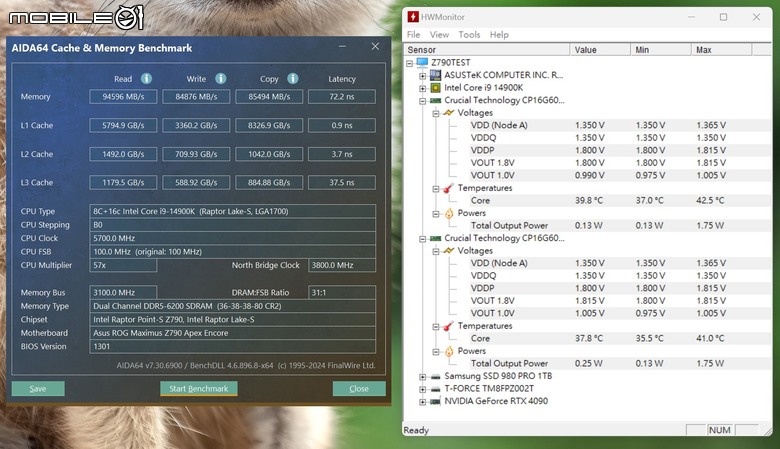This screenshot has height=449, width=780.
Task: Expand the Samsung SSD 980 PRO node
Action: click(x=422, y=376)
